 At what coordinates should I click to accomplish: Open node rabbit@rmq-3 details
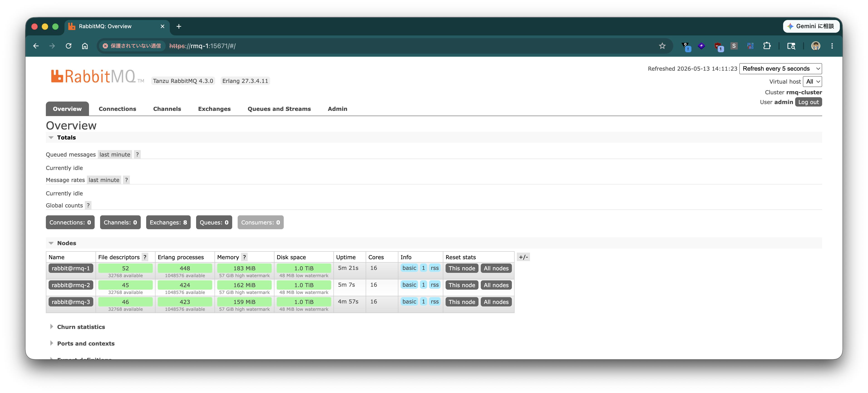[71, 302]
